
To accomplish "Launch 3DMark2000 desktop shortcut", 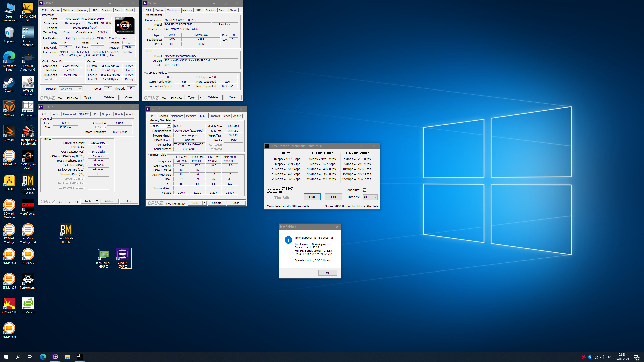I will [x=9, y=306].
